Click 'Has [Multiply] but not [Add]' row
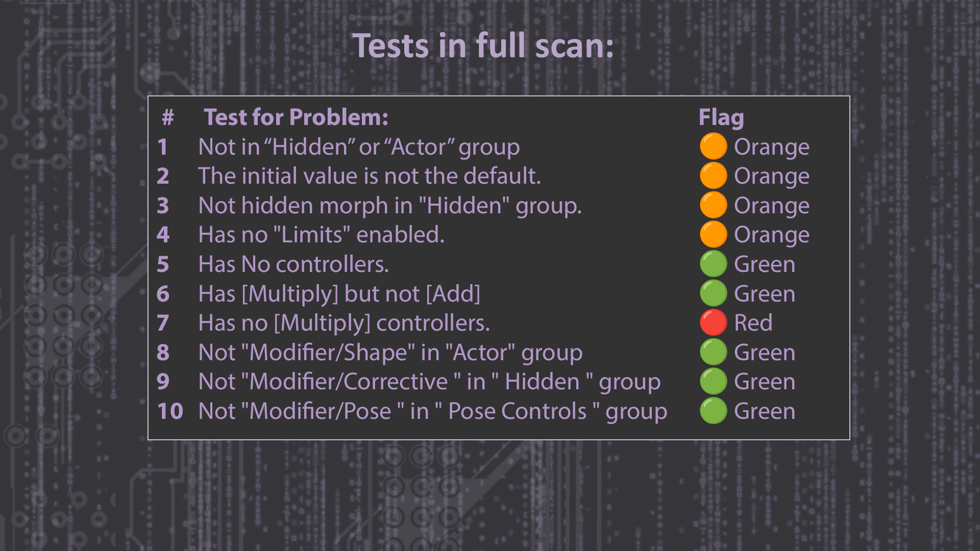Viewport: 980px width, 551px height. (x=339, y=294)
